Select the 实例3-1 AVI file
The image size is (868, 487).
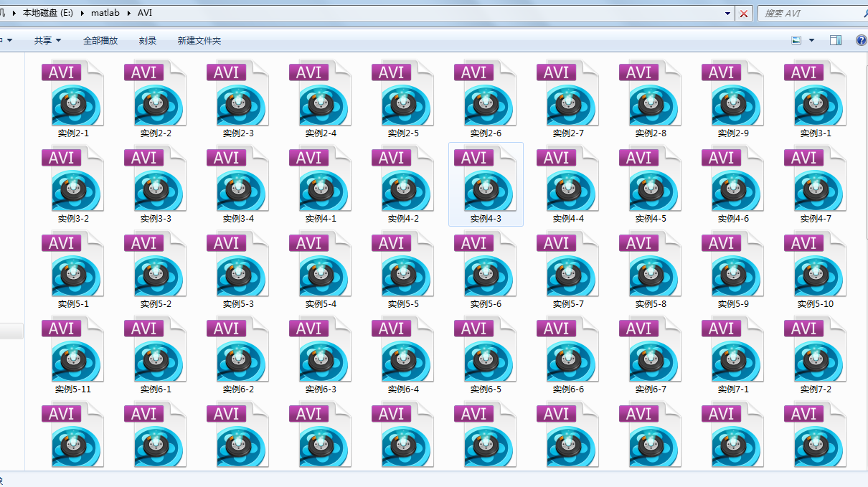[x=816, y=99]
